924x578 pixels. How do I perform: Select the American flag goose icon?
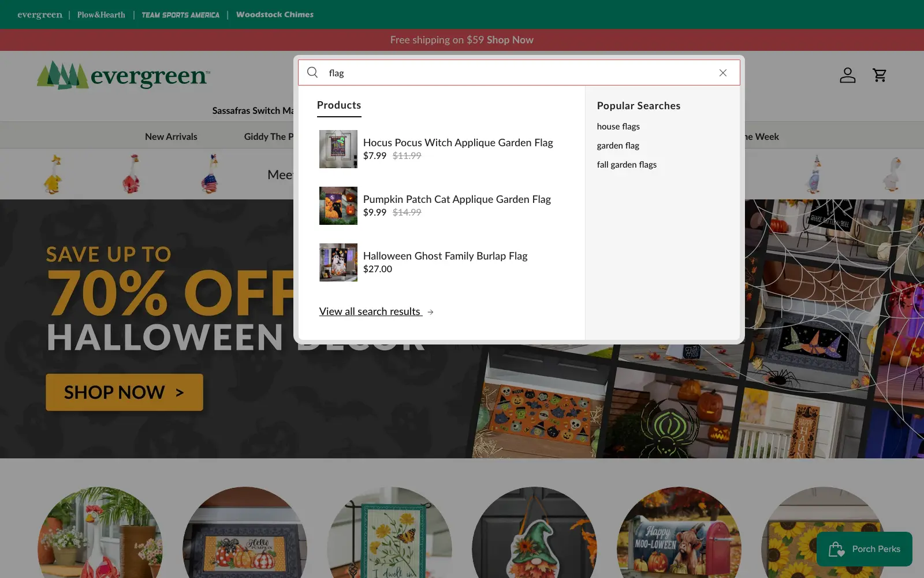(x=210, y=173)
